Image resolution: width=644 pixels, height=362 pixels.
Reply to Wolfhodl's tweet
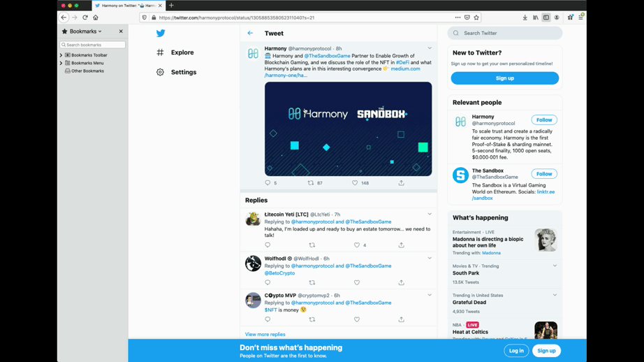pyautogui.click(x=268, y=282)
